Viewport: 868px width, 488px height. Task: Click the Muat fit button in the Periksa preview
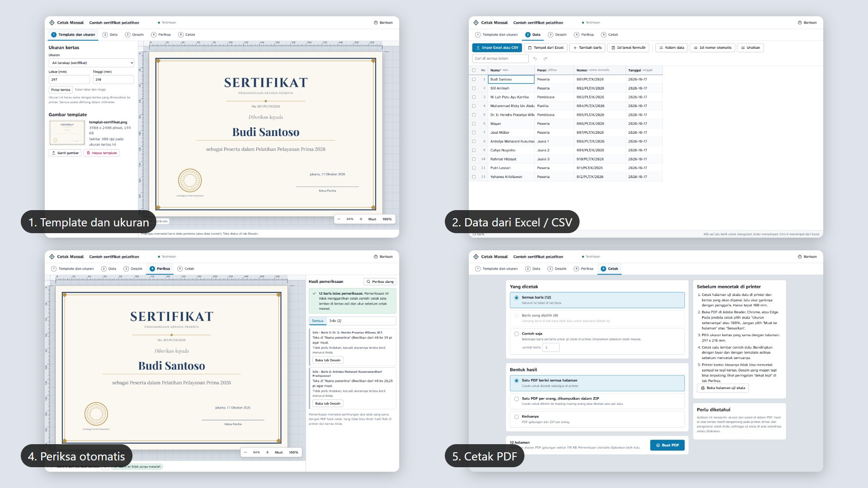[x=278, y=452]
